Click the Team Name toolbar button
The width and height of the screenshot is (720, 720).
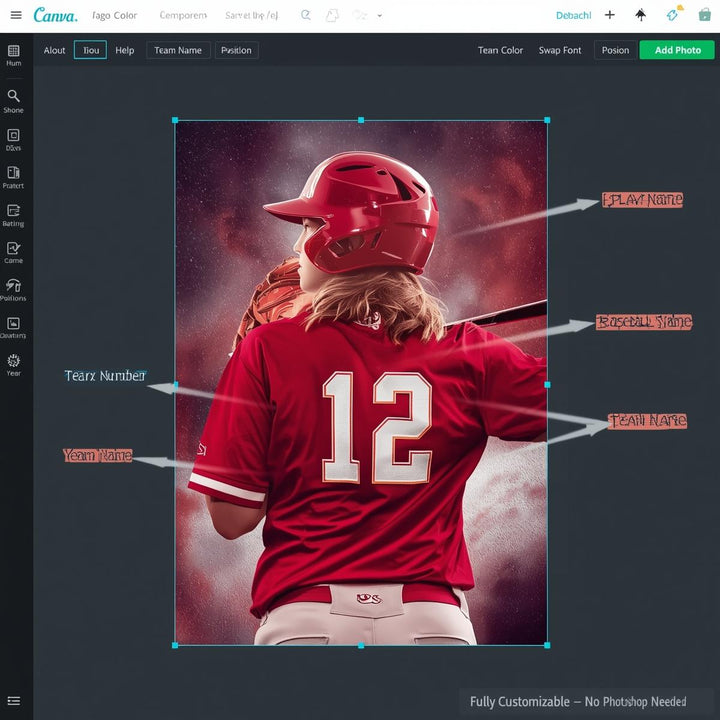[x=178, y=50]
